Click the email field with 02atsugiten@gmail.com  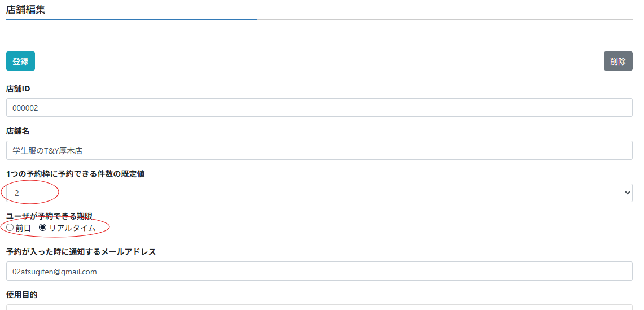(x=319, y=271)
